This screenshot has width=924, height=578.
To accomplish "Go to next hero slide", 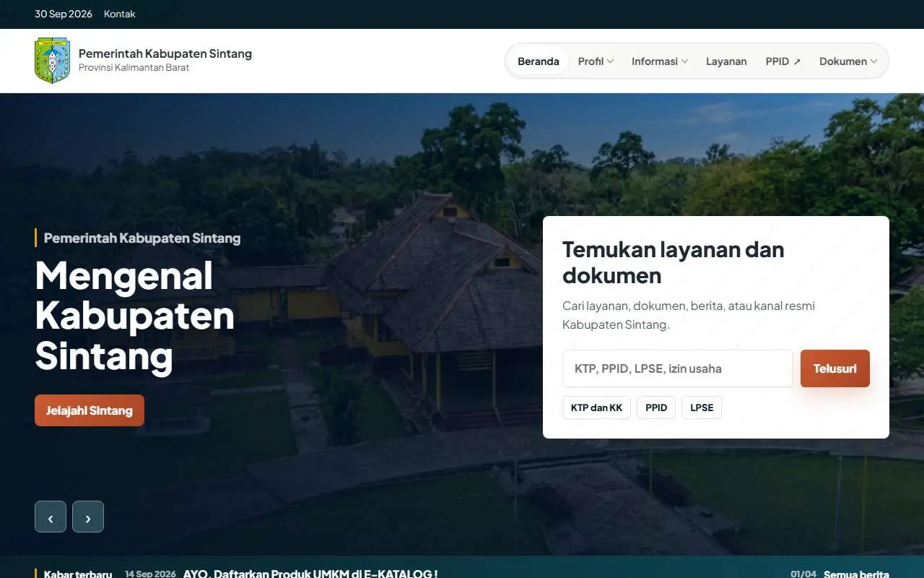I will coord(88,517).
